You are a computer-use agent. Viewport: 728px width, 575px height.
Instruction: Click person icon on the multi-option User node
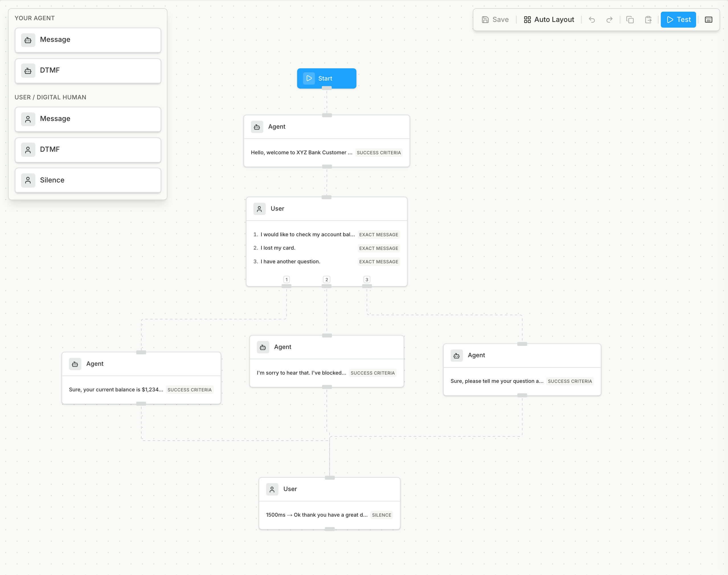259,209
